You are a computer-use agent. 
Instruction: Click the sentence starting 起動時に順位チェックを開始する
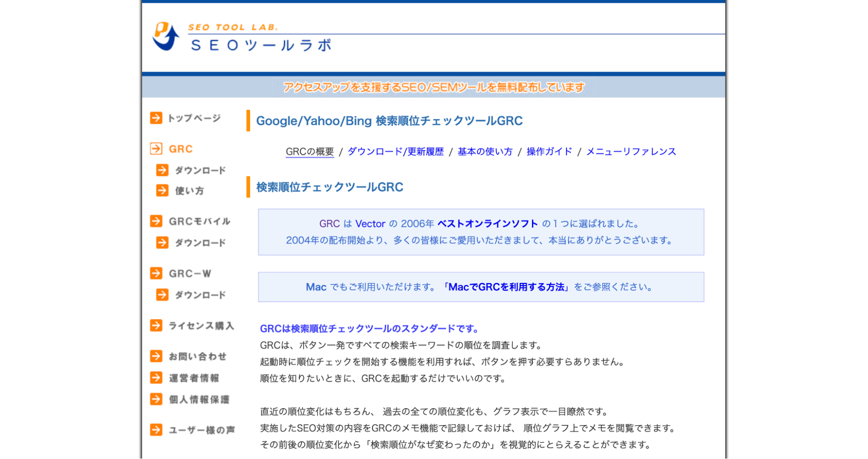coord(443,362)
